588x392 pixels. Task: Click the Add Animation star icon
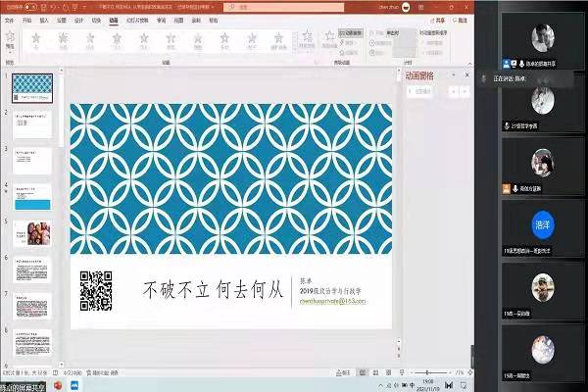point(307,39)
